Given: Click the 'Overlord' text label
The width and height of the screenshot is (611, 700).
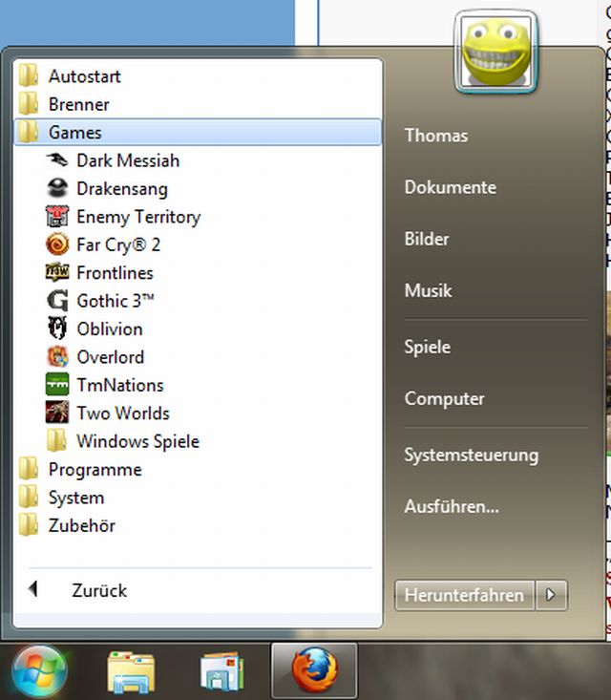Looking at the screenshot, I should (110, 357).
